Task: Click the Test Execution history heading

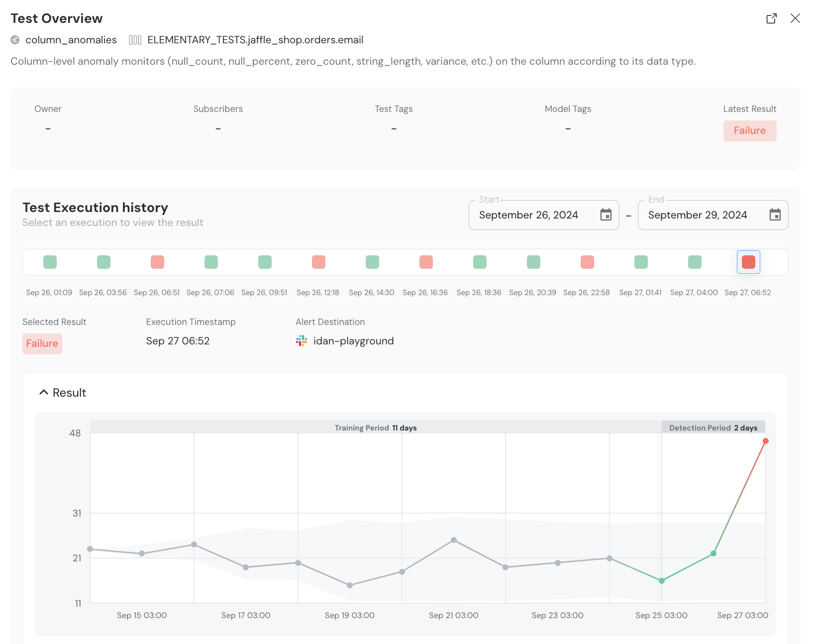Action: pos(96,208)
